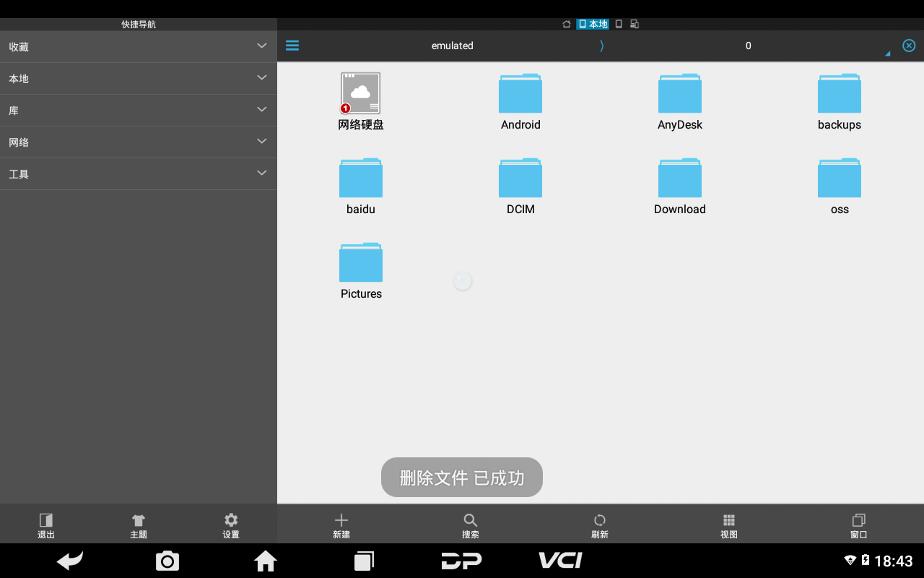Click the Wi-Fi status icon

(x=850, y=560)
